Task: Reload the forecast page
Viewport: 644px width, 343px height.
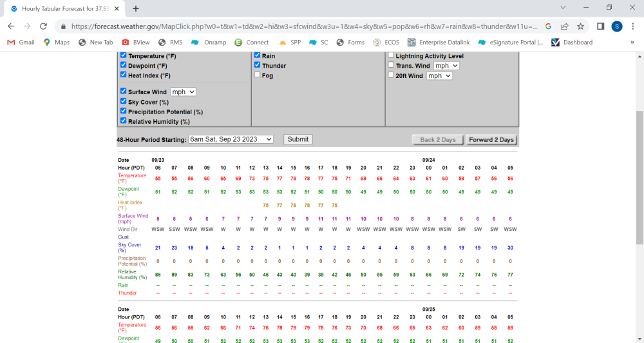Action: 43,26
